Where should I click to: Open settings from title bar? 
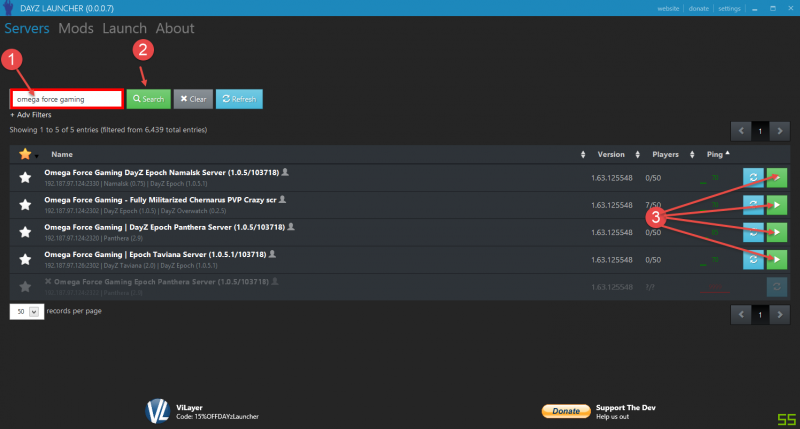[729, 8]
